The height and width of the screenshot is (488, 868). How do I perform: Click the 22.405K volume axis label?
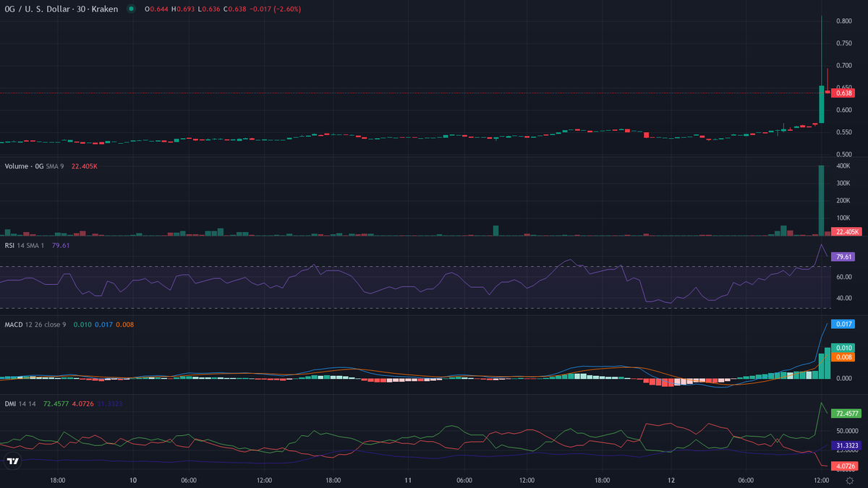[847, 231]
